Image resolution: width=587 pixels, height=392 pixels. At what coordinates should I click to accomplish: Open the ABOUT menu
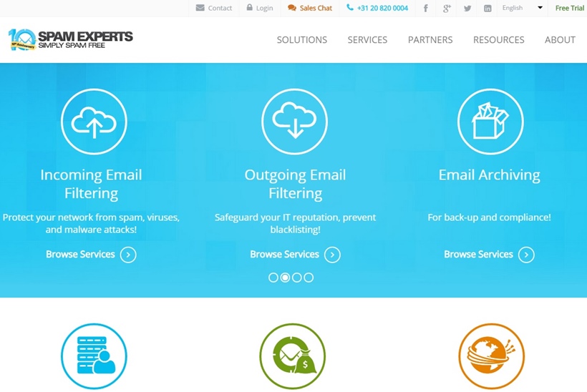pyautogui.click(x=560, y=39)
